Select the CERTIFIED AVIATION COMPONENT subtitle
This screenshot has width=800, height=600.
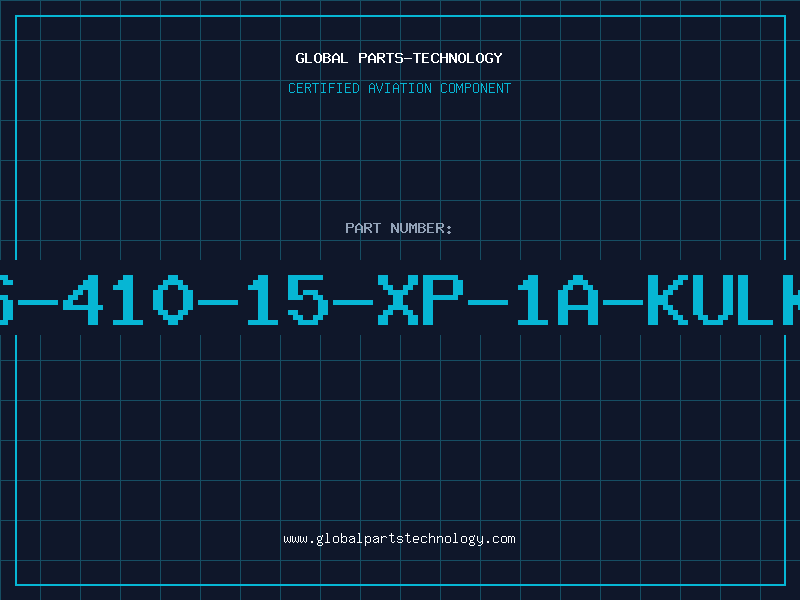399,88
